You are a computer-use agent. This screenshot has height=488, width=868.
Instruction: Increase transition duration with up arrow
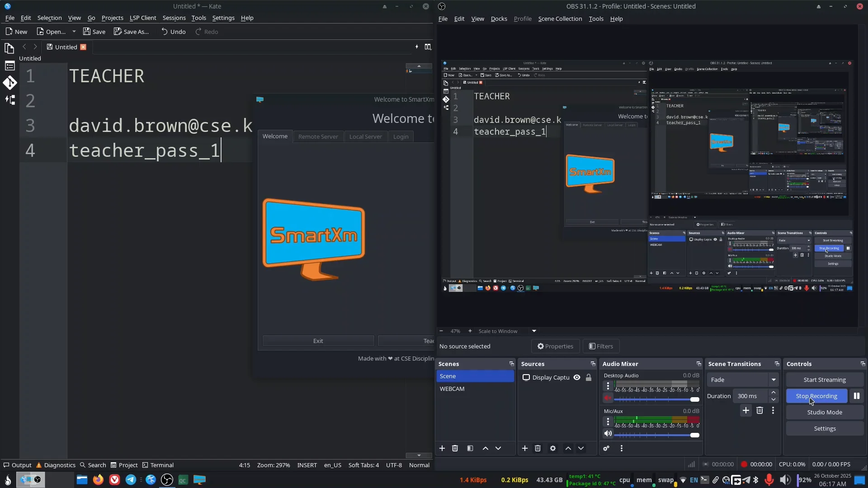click(x=774, y=392)
